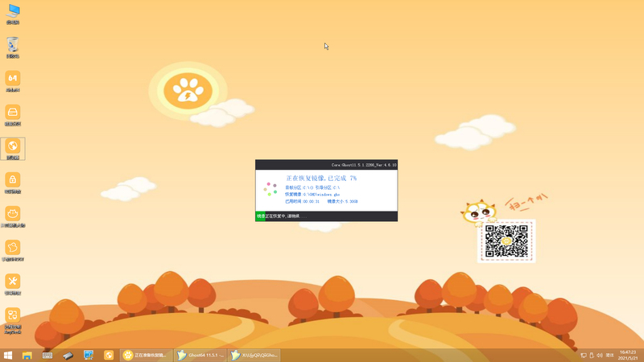The image size is (644, 362).
Task: Click the Windows Start button
Action: click(8, 355)
